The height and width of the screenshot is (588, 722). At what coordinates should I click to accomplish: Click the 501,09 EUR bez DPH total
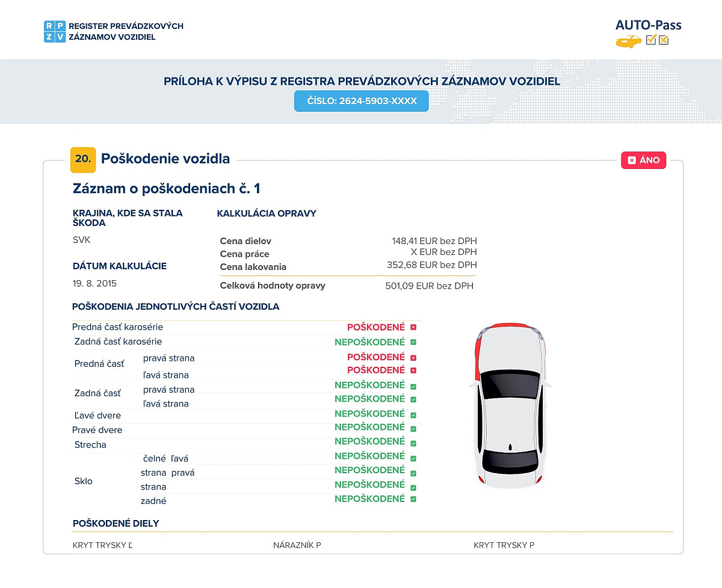(x=430, y=286)
